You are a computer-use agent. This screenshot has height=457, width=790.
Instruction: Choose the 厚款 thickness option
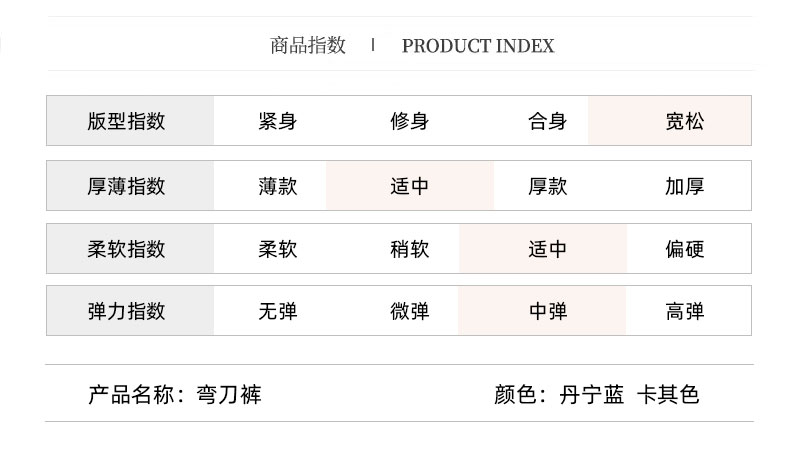point(547,186)
